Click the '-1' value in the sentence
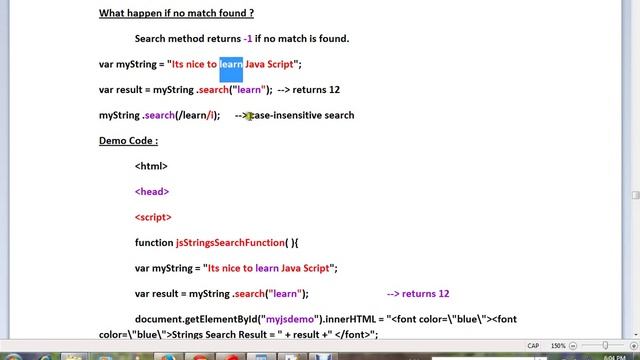Viewport: 640px width, 360px height. point(248,39)
